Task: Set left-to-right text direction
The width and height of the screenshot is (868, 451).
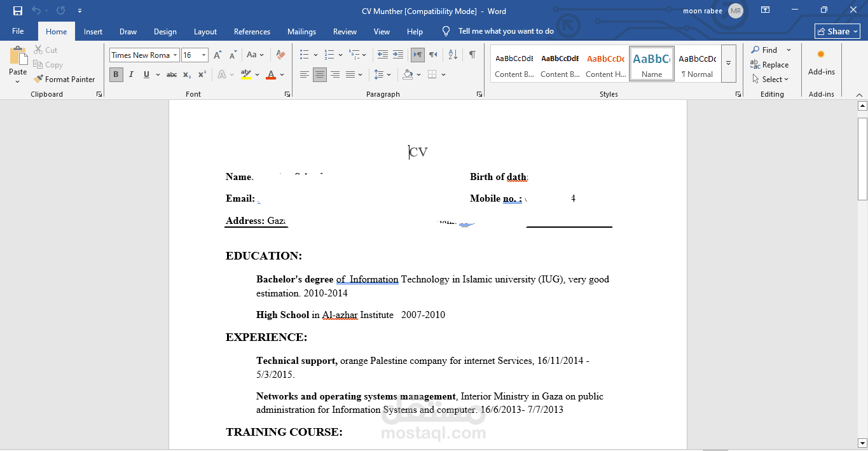Action: coord(418,55)
